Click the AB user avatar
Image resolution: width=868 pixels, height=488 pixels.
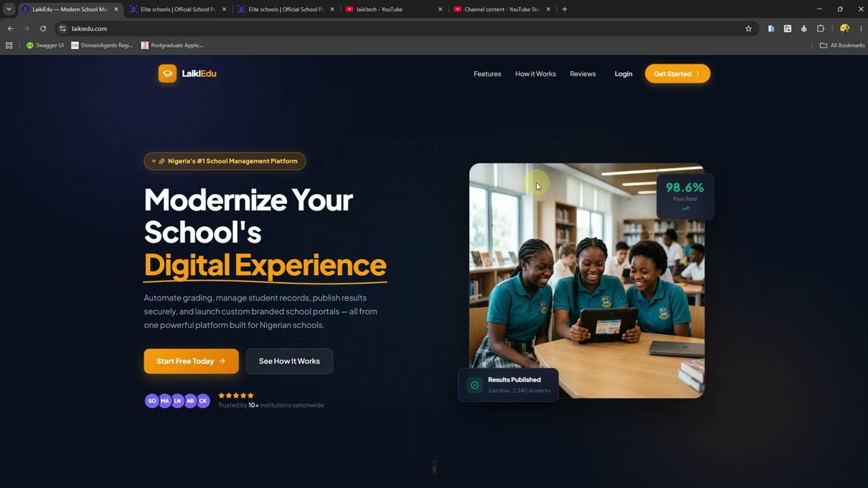(x=190, y=401)
